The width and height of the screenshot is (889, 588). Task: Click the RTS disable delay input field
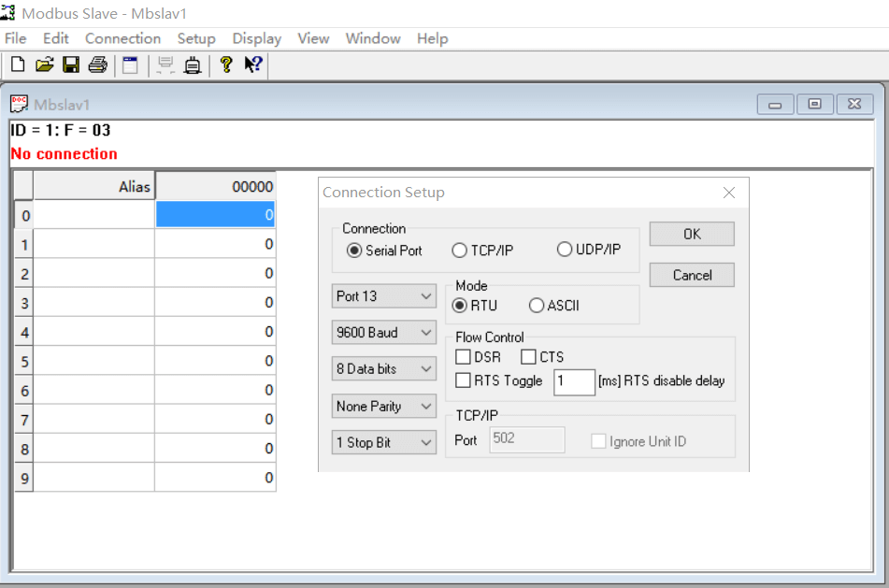[x=574, y=381]
